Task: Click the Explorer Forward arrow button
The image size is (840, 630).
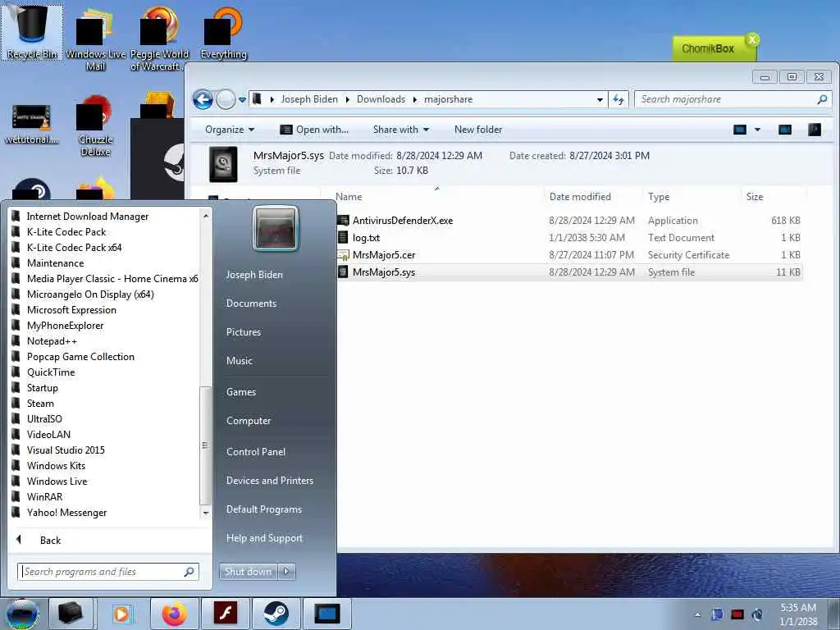Action: 226,99
